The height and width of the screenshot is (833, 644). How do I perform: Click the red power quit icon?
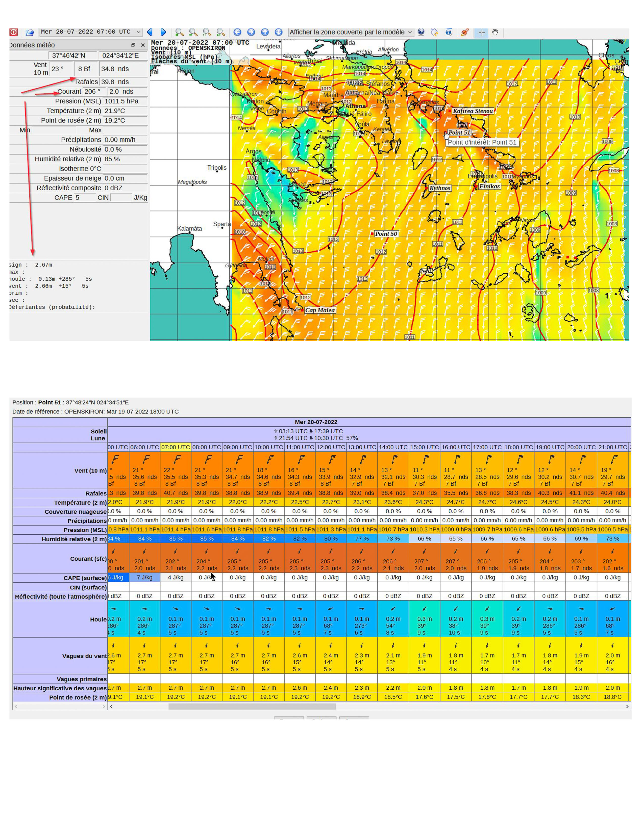pos(14,32)
